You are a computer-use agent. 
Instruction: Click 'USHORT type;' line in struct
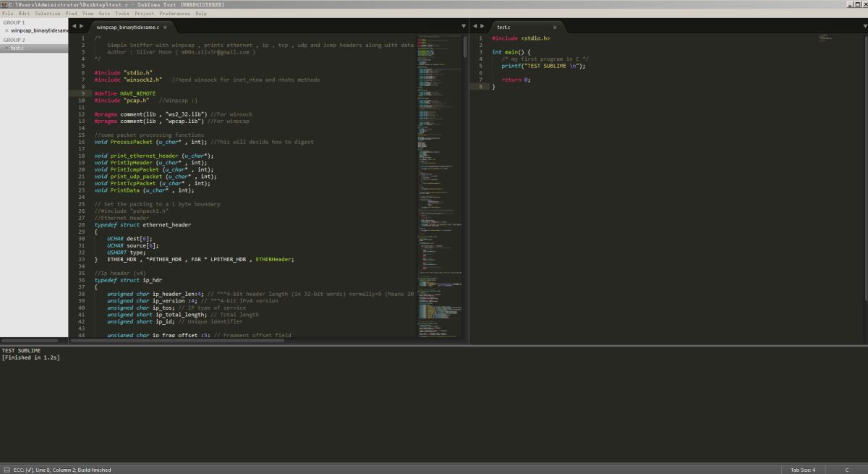(x=126, y=253)
